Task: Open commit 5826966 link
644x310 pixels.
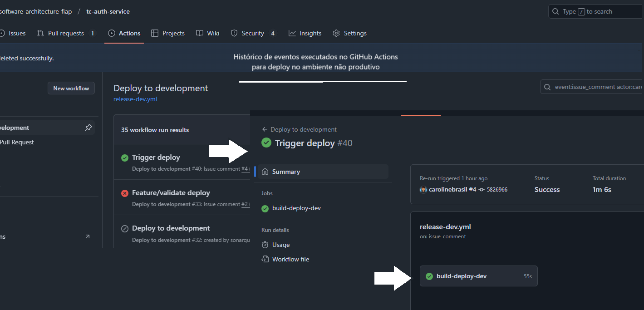Action: coord(497,189)
